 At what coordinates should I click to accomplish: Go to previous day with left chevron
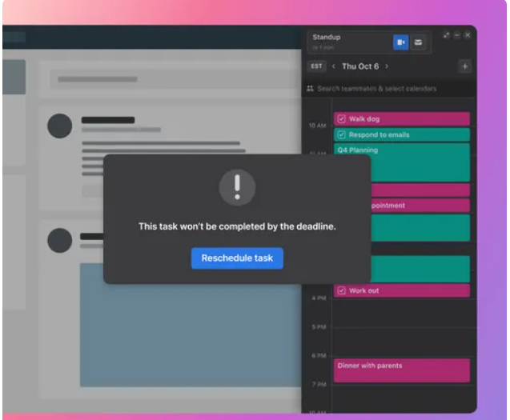[x=334, y=66]
